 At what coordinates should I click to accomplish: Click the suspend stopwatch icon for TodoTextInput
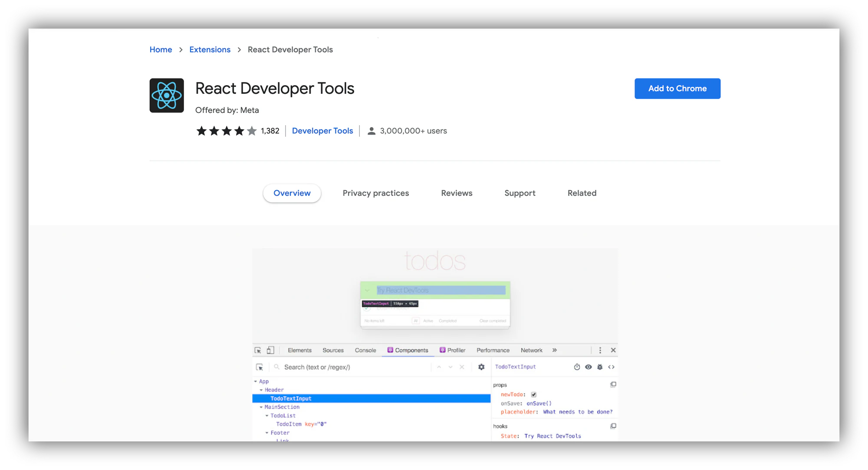[x=577, y=367]
